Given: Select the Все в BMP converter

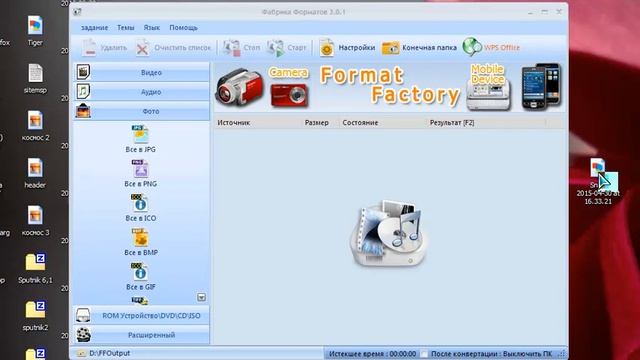Looking at the screenshot, I should pyautogui.click(x=140, y=242).
